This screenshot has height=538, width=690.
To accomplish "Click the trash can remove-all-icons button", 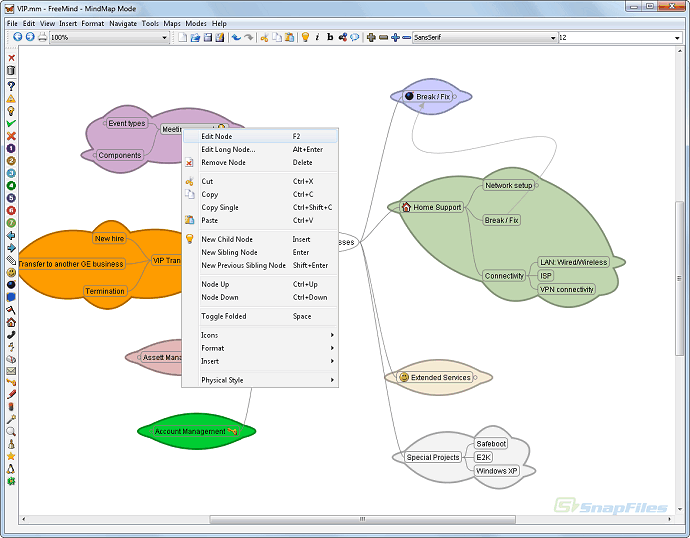I will click(x=11, y=71).
